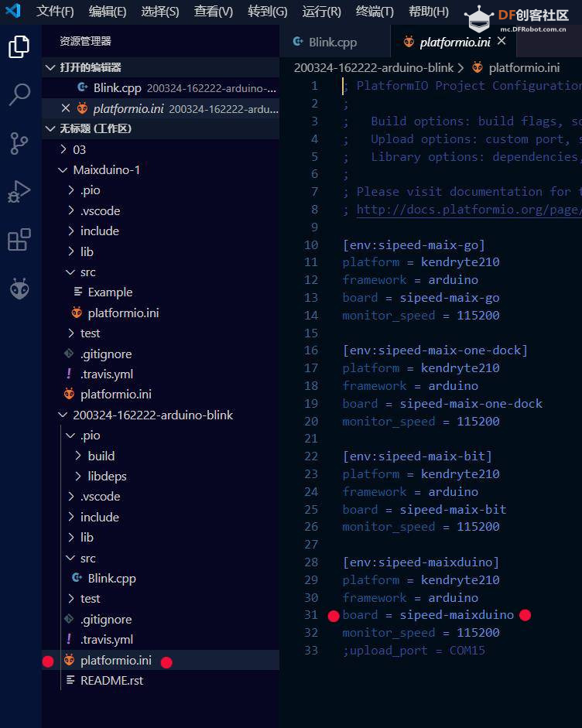Open the 编辑(E) menu
582x728 pixels.
point(108,11)
